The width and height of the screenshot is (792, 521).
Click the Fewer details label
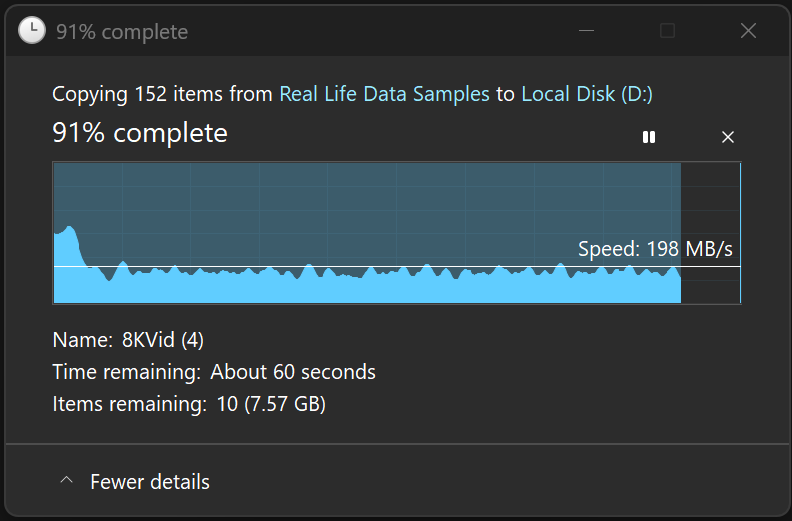pyautogui.click(x=150, y=482)
